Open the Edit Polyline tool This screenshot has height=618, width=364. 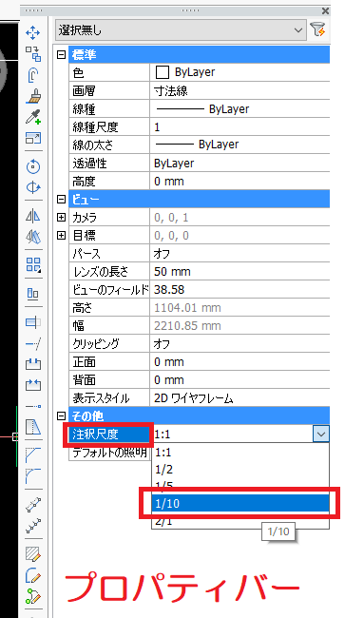pyautogui.click(x=33, y=575)
